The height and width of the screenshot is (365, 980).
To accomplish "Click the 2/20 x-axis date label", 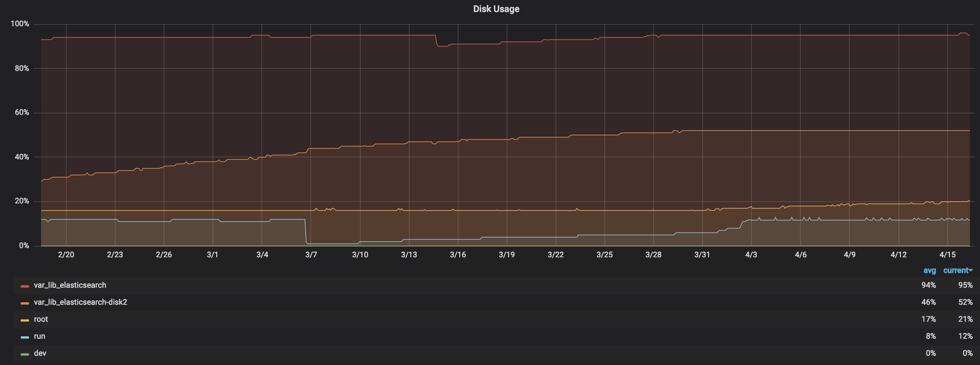I will coord(66,255).
